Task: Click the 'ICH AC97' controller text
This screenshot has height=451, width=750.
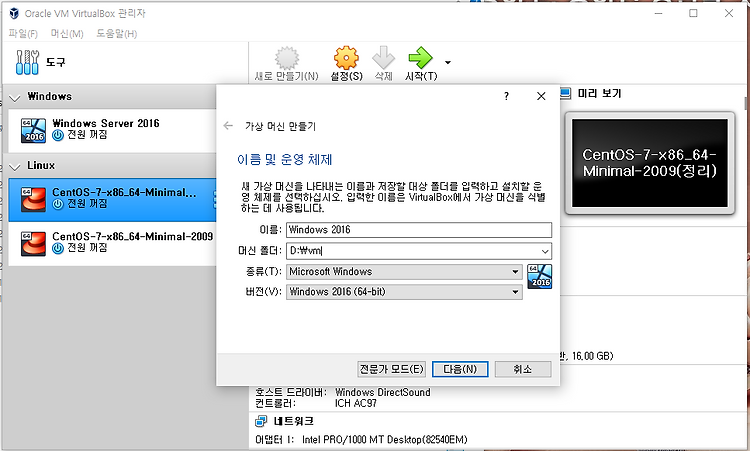Action: (356, 404)
